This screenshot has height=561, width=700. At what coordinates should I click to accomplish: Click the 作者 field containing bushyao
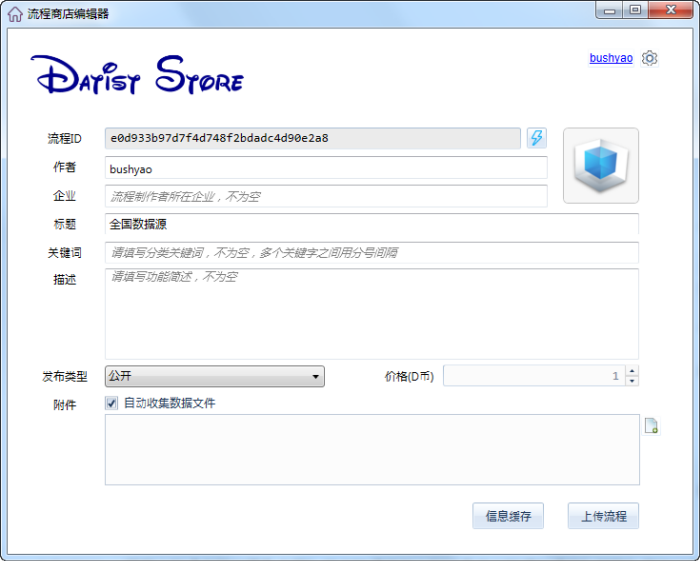(x=326, y=168)
